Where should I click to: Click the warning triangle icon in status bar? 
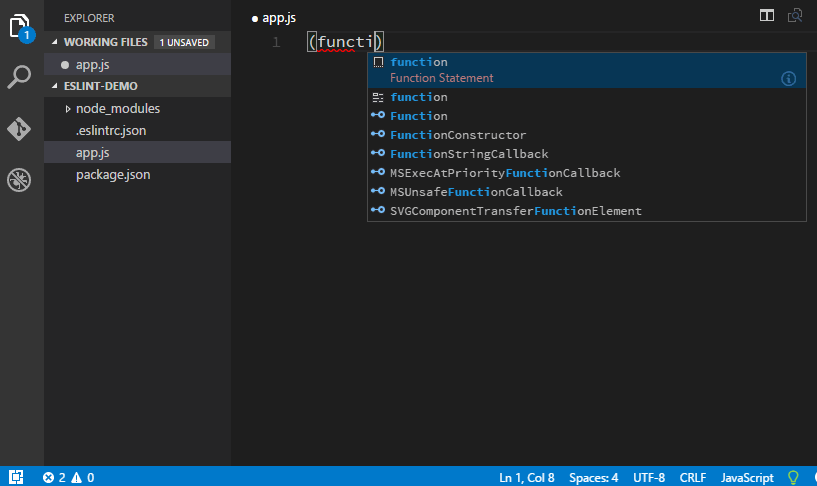tap(77, 477)
